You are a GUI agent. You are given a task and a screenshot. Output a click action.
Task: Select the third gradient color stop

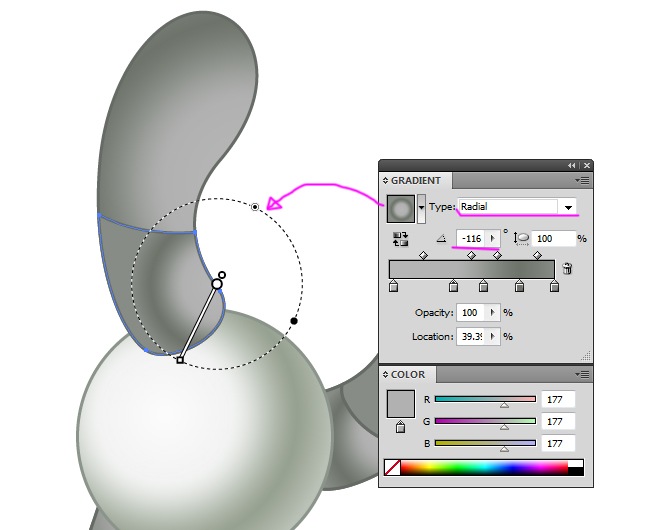(483, 286)
